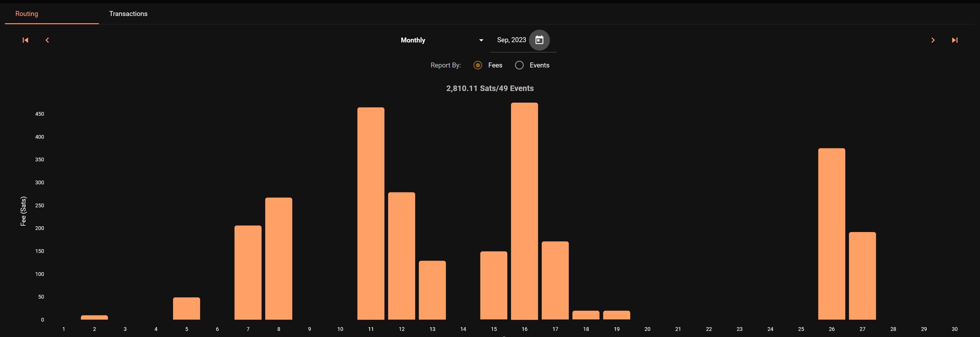Click the Sep, 2023 date field
Image resolution: width=980 pixels, height=337 pixels.
(x=511, y=40)
